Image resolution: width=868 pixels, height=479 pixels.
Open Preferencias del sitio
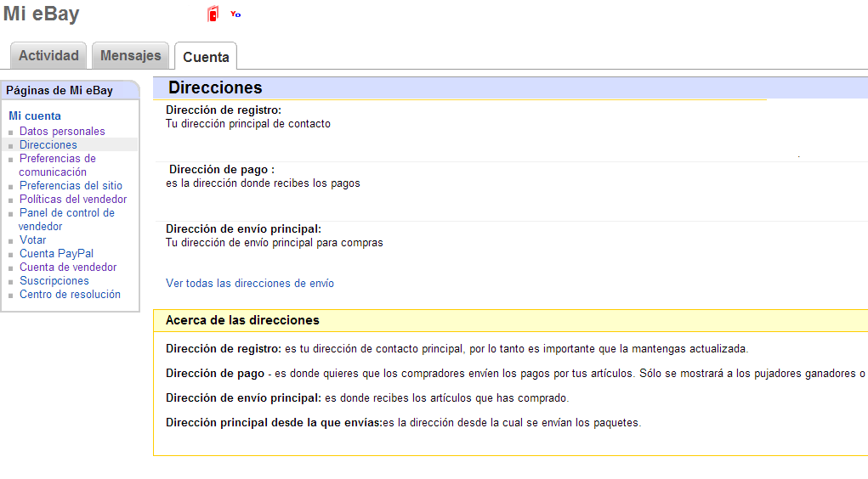pyautogui.click(x=71, y=186)
